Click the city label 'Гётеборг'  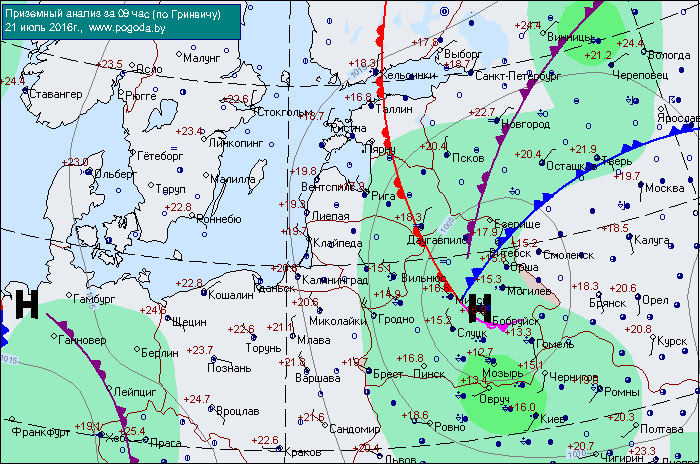tap(160, 156)
